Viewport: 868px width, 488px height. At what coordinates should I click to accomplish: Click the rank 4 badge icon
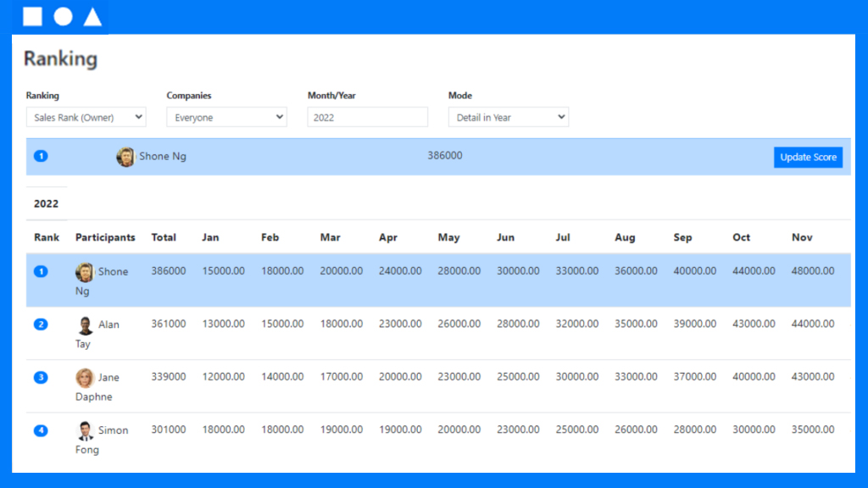pos(41,430)
